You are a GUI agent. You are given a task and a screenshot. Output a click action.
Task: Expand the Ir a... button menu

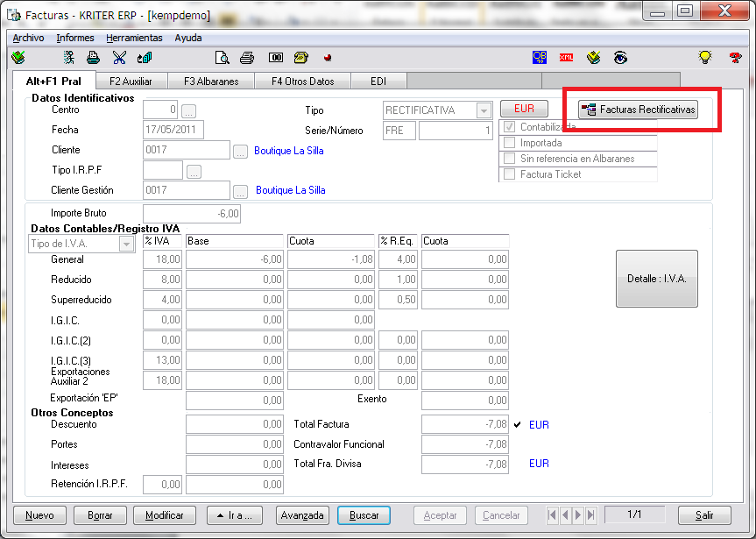(235, 515)
